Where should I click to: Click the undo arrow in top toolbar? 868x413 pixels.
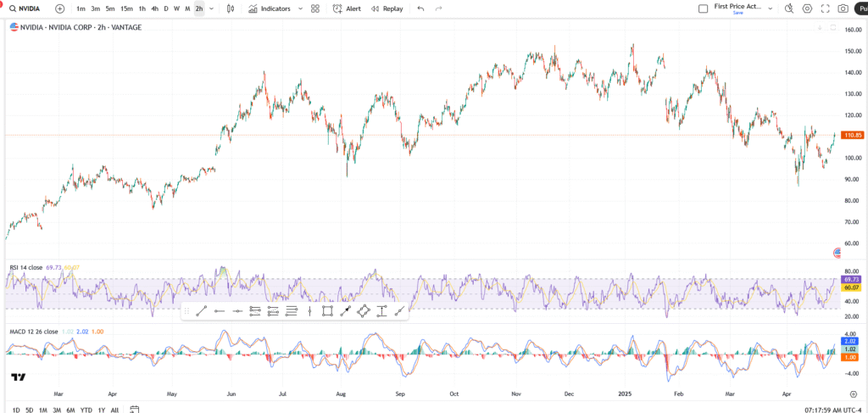pos(420,8)
